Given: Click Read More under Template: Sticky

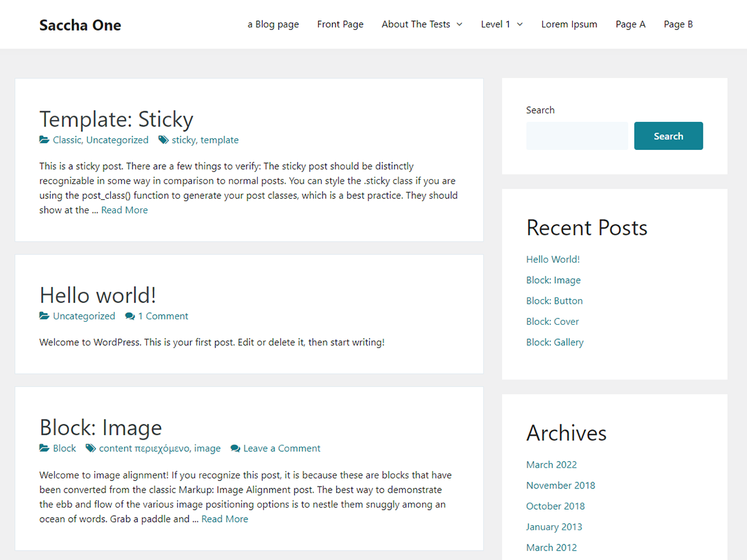Looking at the screenshot, I should click(x=124, y=210).
